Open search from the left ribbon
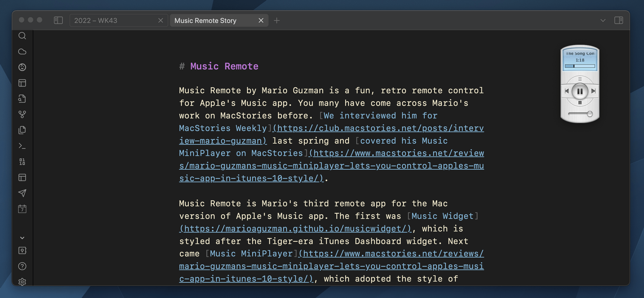 click(x=22, y=36)
